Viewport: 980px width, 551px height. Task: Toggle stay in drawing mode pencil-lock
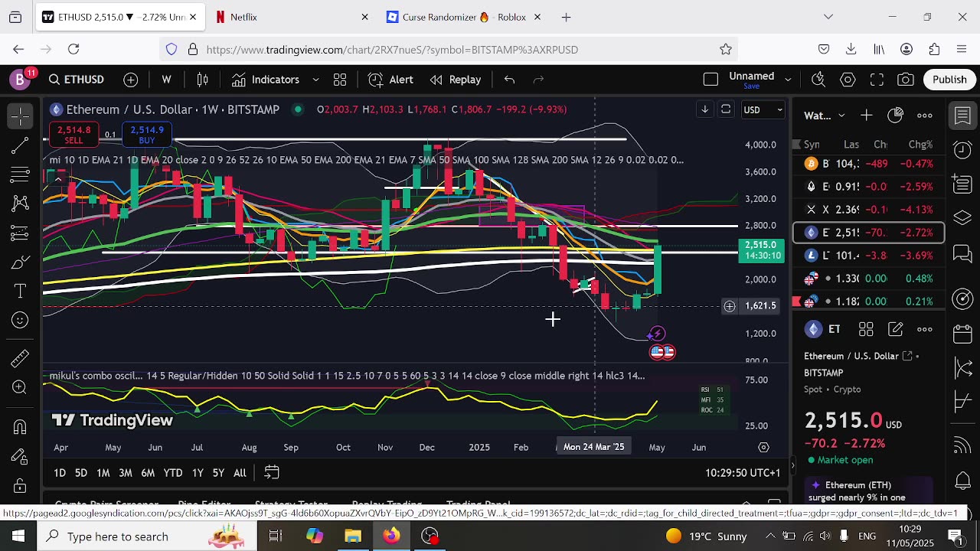coord(21,457)
